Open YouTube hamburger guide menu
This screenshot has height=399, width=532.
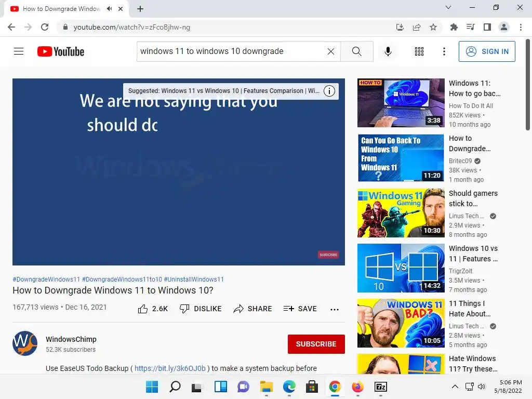[19, 51]
